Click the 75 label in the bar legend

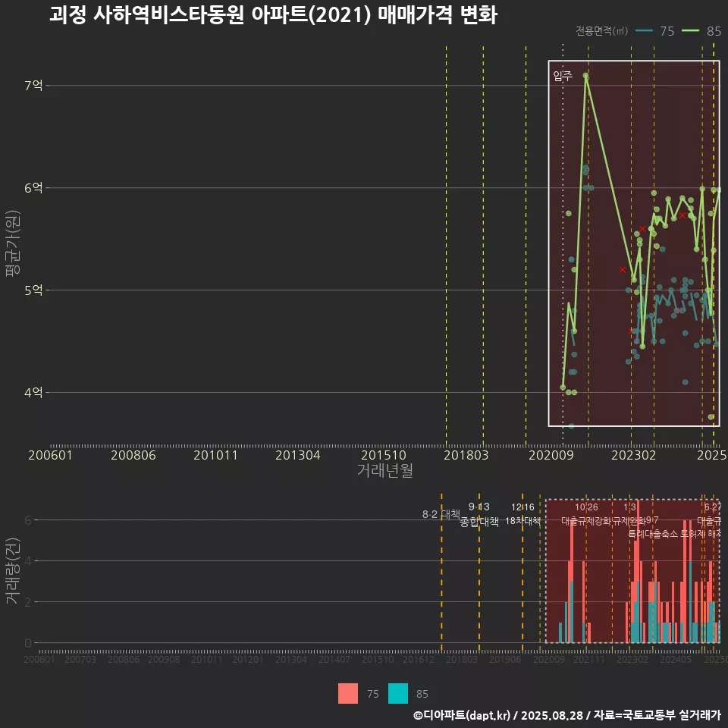tap(373, 694)
